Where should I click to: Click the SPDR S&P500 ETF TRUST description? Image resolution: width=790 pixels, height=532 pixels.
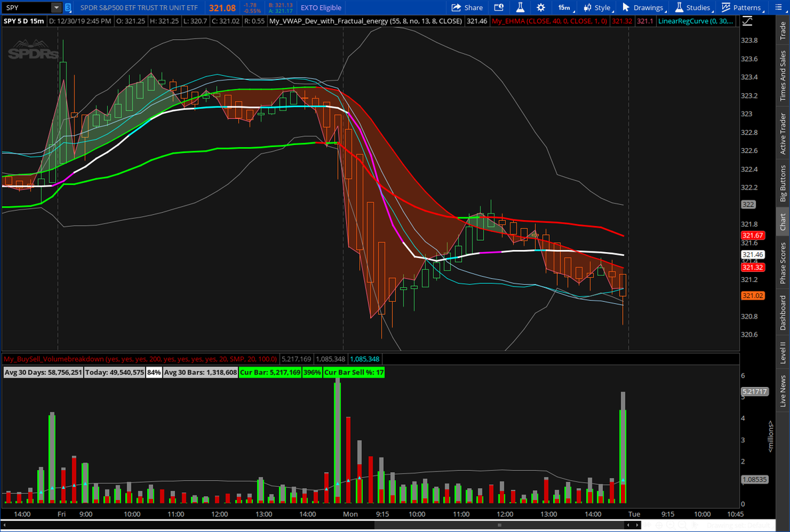tap(139, 7)
